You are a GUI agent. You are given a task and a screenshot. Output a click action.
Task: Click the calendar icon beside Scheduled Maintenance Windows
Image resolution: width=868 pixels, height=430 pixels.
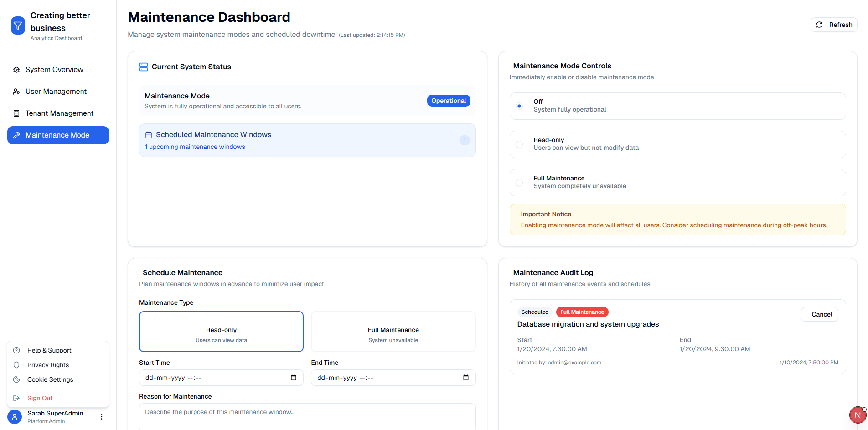148,134
